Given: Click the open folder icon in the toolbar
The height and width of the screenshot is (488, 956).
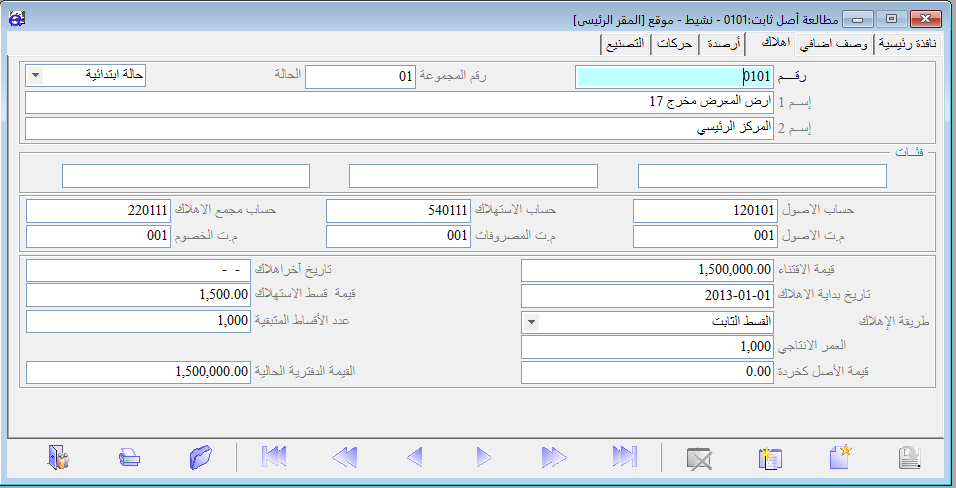Looking at the screenshot, I should (200, 458).
